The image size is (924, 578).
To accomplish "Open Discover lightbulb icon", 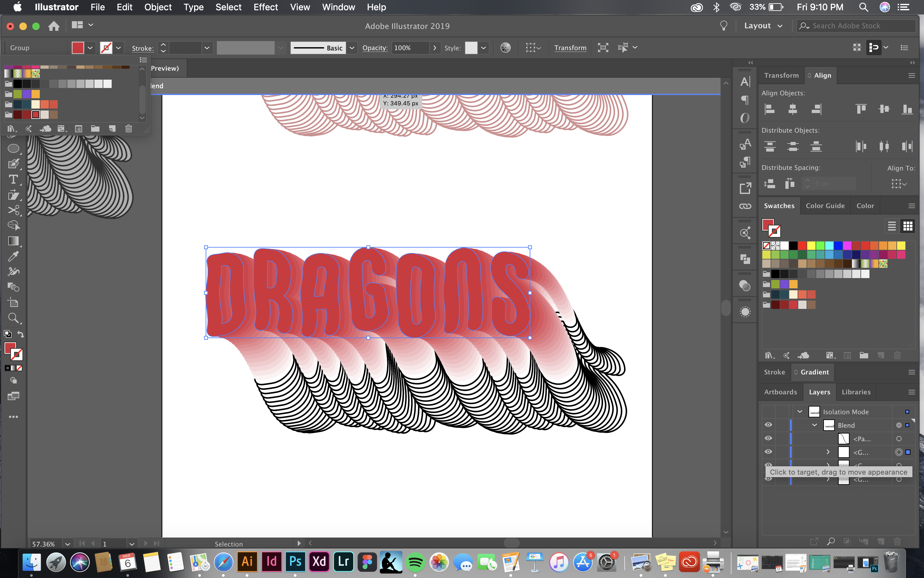I will [723, 26].
